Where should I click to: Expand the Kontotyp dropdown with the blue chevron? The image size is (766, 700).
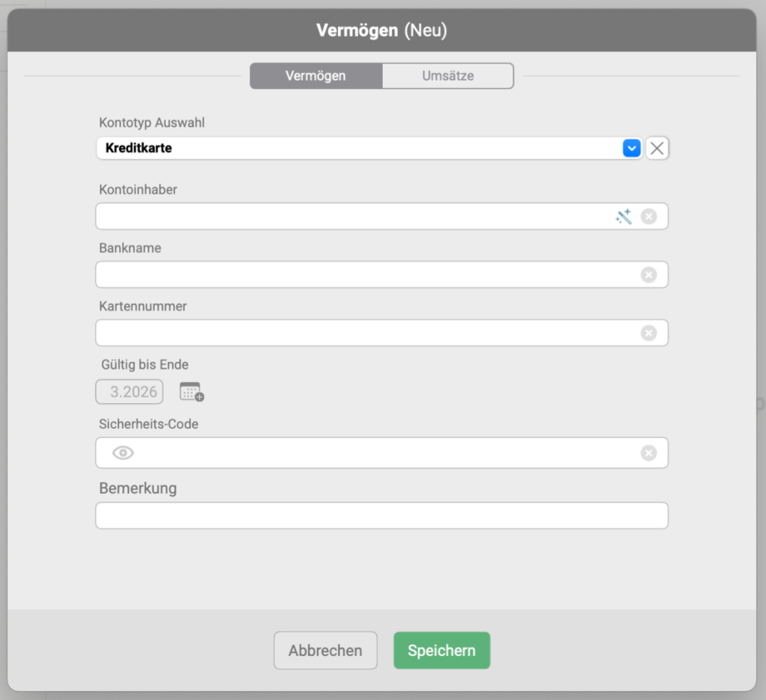[x=632, y=148]
